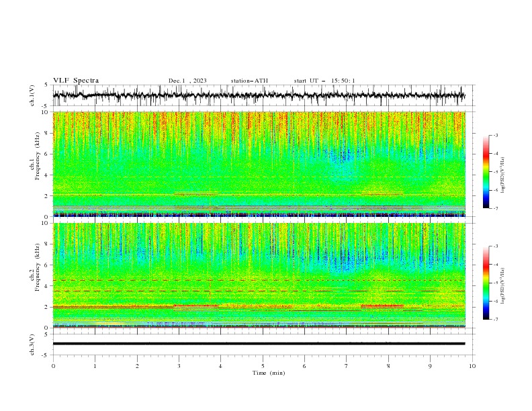532x411 pixels.
Task: Click the ch.1 Frequency (kHz) axis label
Action: (36, 156)
